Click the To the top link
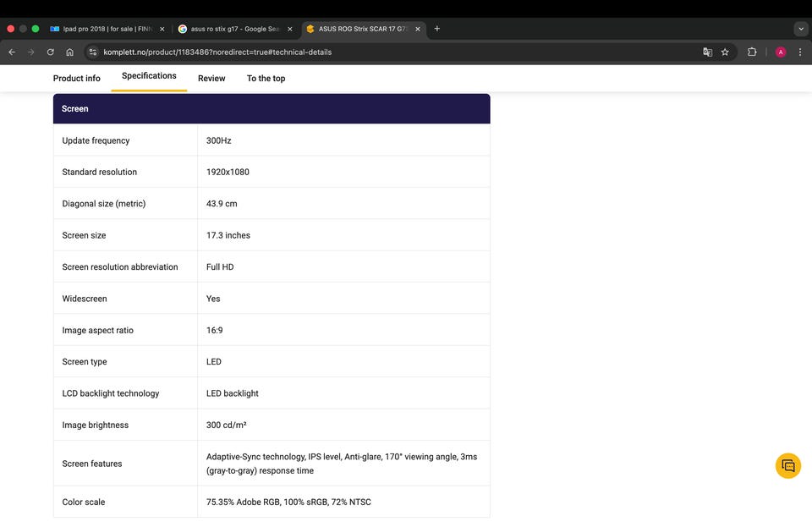Screen dimensions: 812x527 (x=266, y=78)
